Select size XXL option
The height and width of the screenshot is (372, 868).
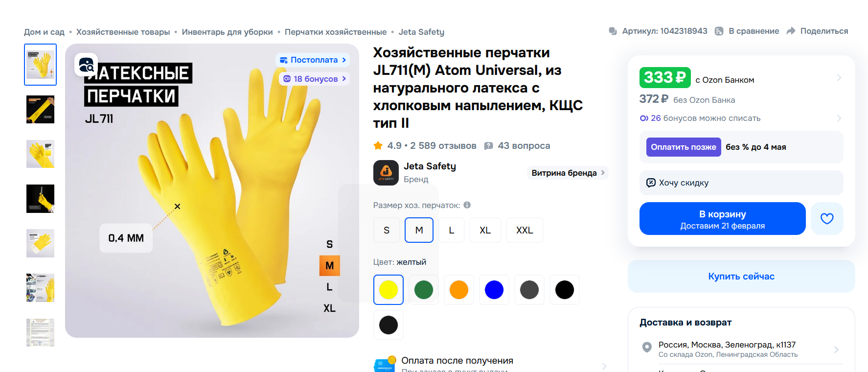click(x=525, y=230)
